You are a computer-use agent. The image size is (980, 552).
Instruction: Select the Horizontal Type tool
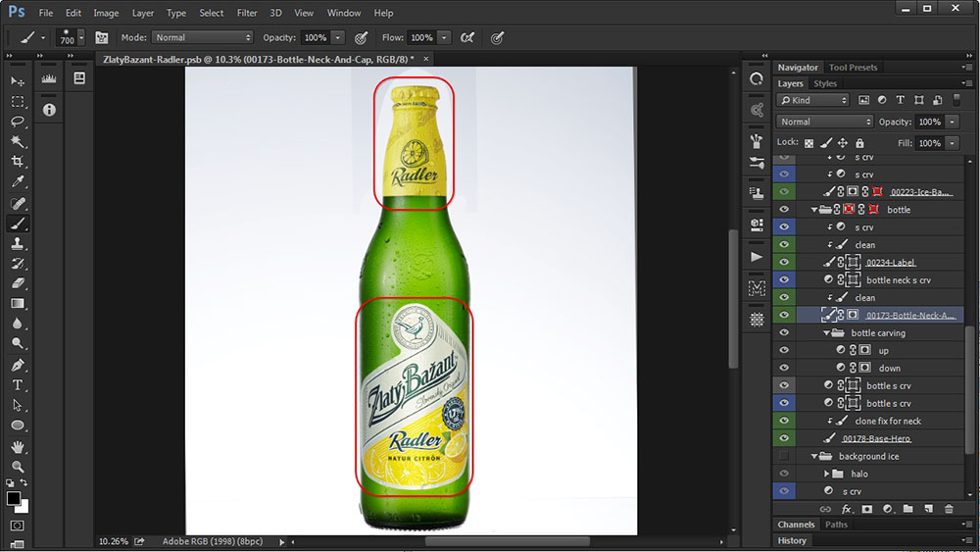pyautogui.click(x=18, y=385)
